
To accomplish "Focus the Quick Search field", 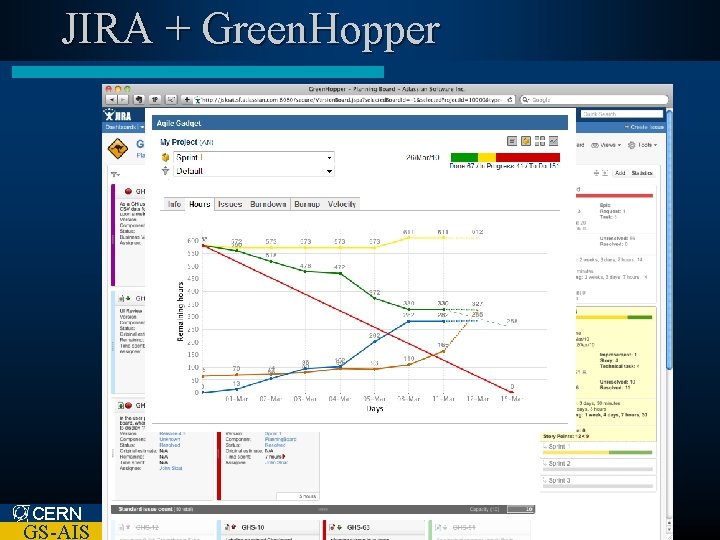I will pos(622,113).
